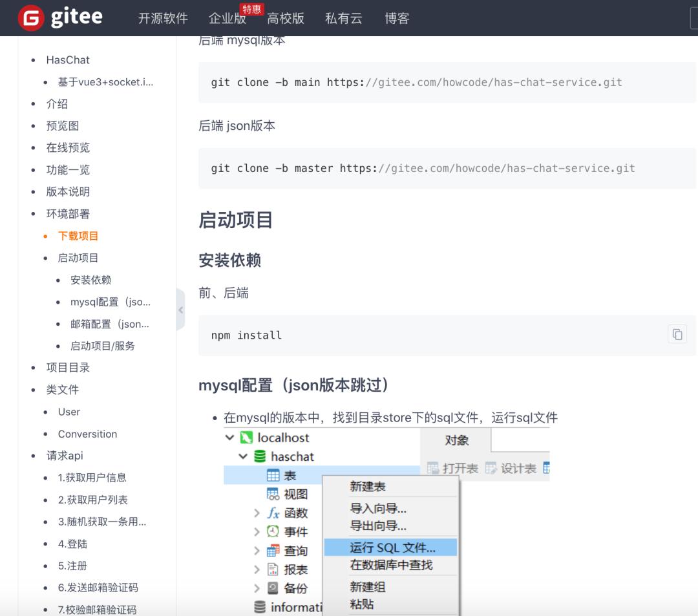Jump to 安装依赖 in outline
Screen dimensions: 698x616
pyautogui.click(x=91, y=279)
